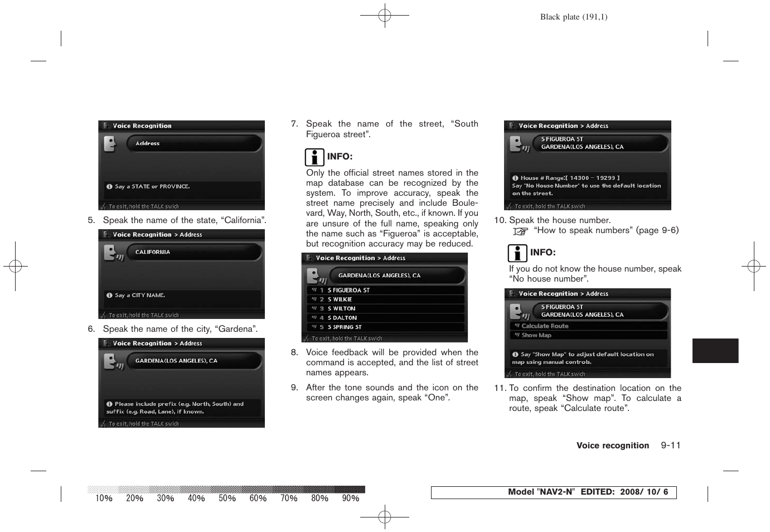Click the voice icon left of "Calculate Route"
770x532 pixels.
point(517,326)
